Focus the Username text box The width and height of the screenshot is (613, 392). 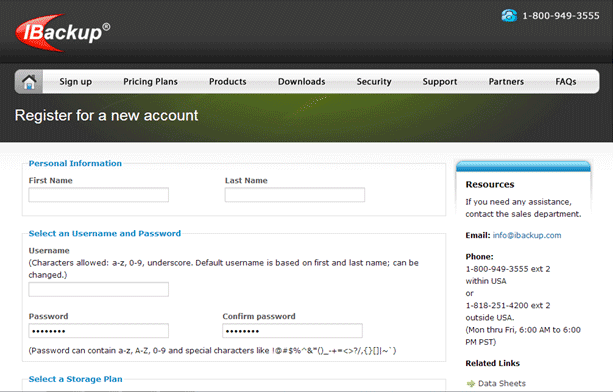click(x=99, y=289)
